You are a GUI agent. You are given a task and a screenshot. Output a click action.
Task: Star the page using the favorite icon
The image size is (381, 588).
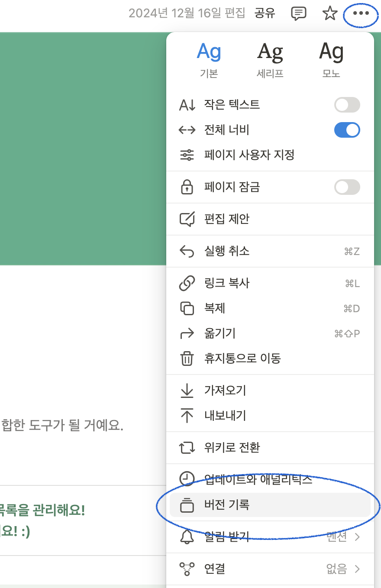[x=329, y=13]
